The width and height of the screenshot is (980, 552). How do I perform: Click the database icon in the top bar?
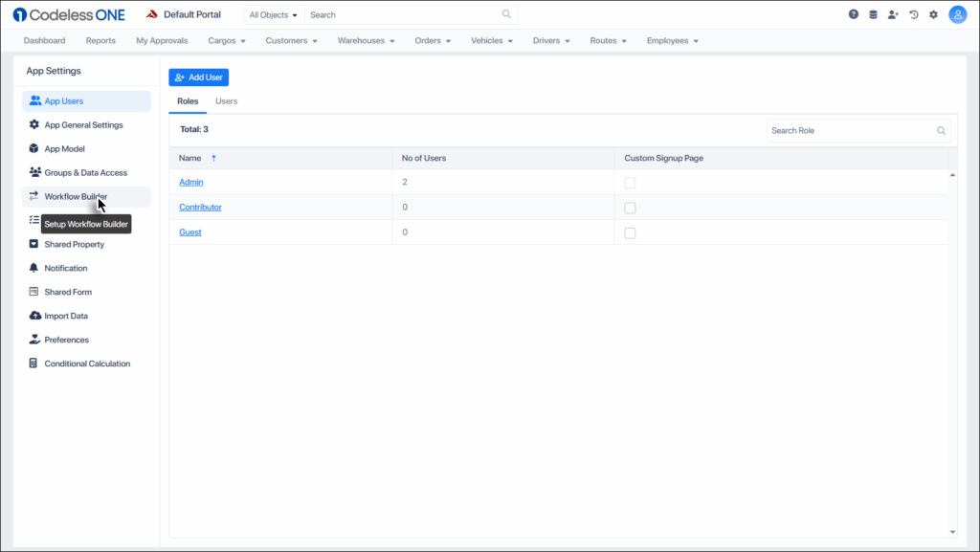point(872,14)
